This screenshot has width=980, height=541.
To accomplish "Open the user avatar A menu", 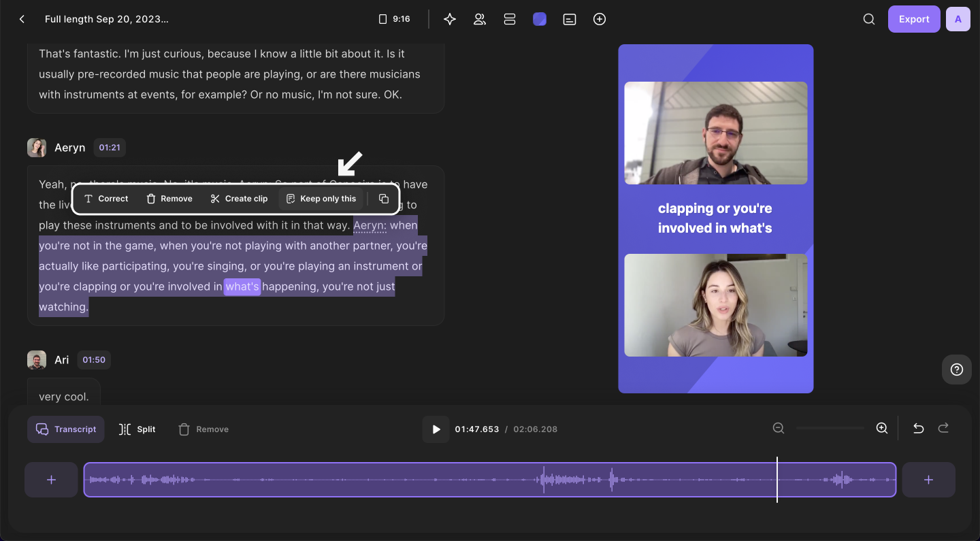I will point(958,19).
